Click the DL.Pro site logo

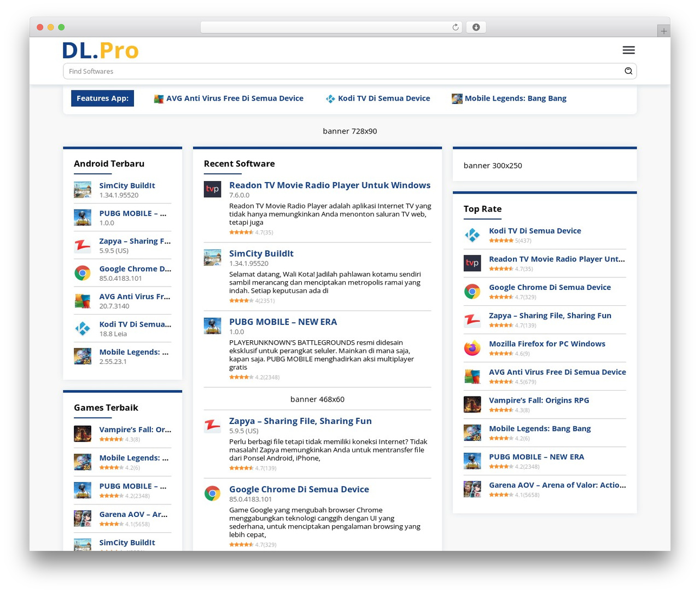click(101, 50)
